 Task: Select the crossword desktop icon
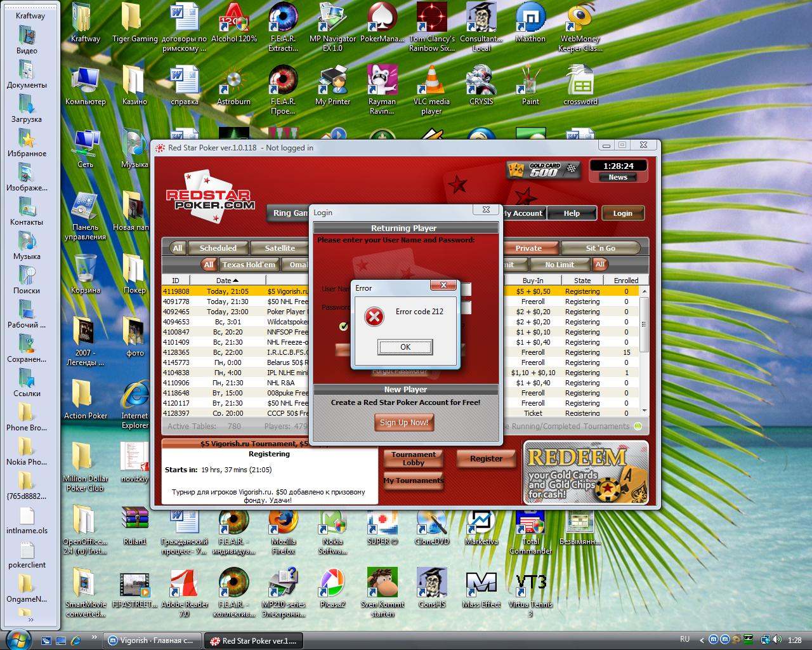coord(580,86)
